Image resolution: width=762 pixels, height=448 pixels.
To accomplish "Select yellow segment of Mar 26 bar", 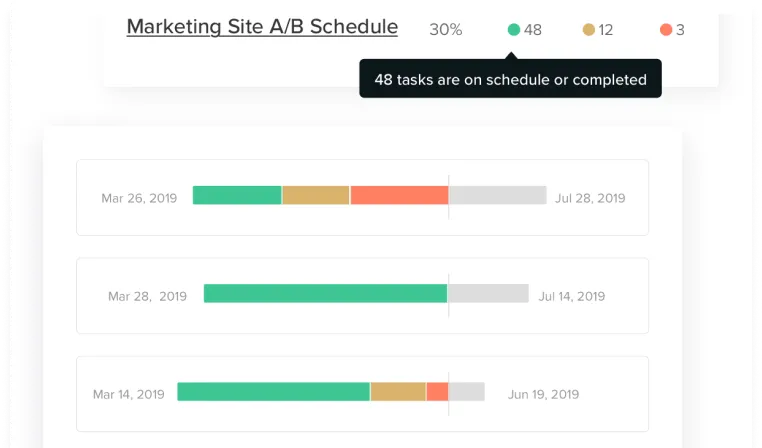I will click(x=316, y=195).
